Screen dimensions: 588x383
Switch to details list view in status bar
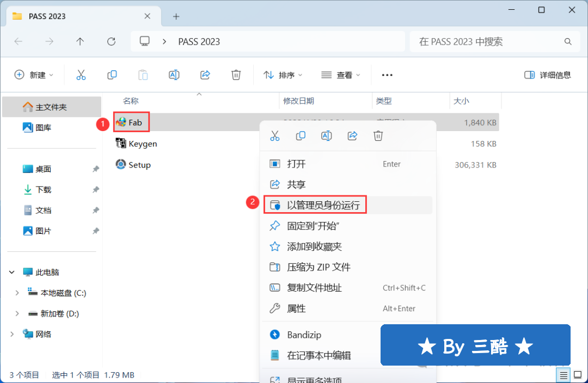[x=563, y=375]
